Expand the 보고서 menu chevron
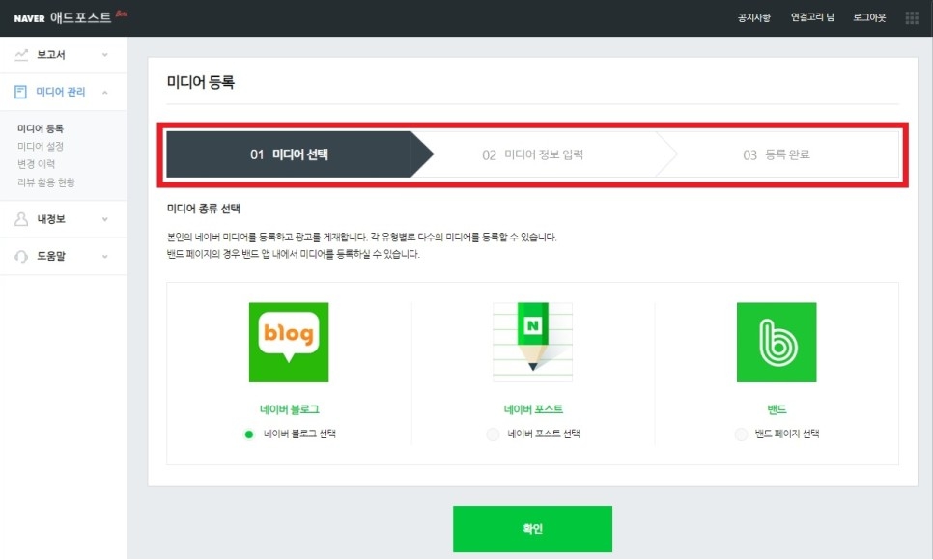 [105, 55]
